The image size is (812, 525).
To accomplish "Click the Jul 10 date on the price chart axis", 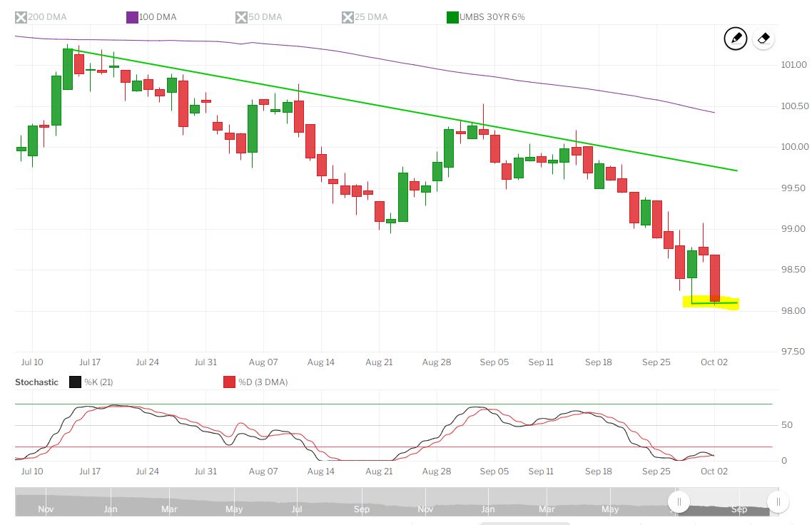I will click(32, 362).
